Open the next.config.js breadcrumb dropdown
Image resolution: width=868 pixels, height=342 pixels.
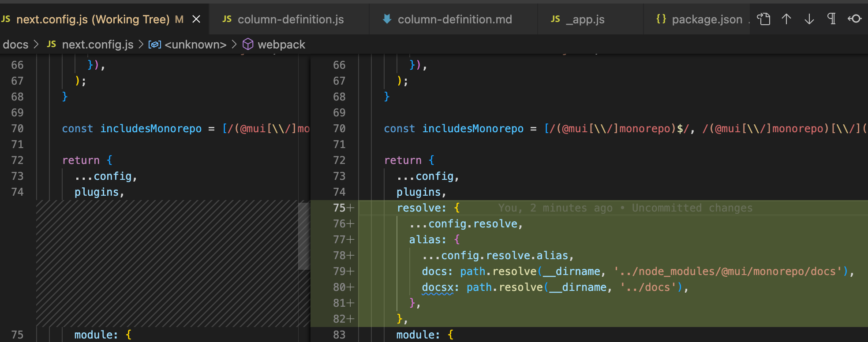[x=97, y=45]
